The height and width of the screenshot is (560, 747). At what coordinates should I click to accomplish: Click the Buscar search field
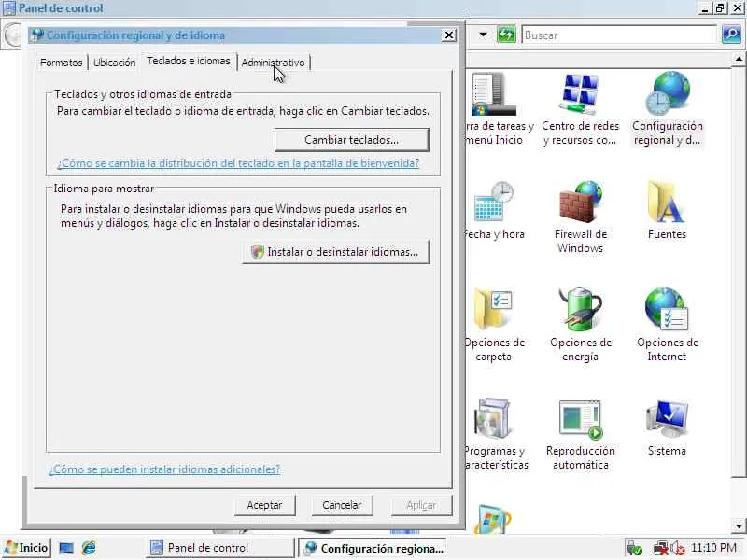click(619, 35)
